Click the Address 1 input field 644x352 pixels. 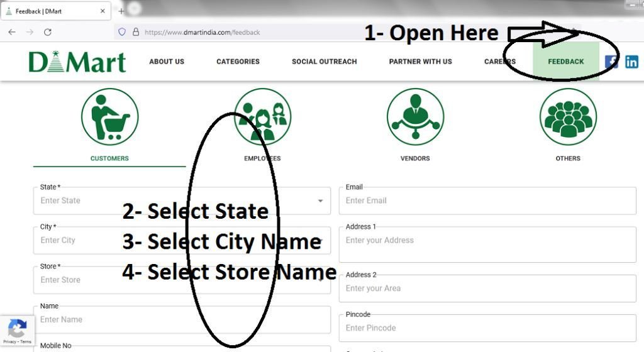click(487, 245)
